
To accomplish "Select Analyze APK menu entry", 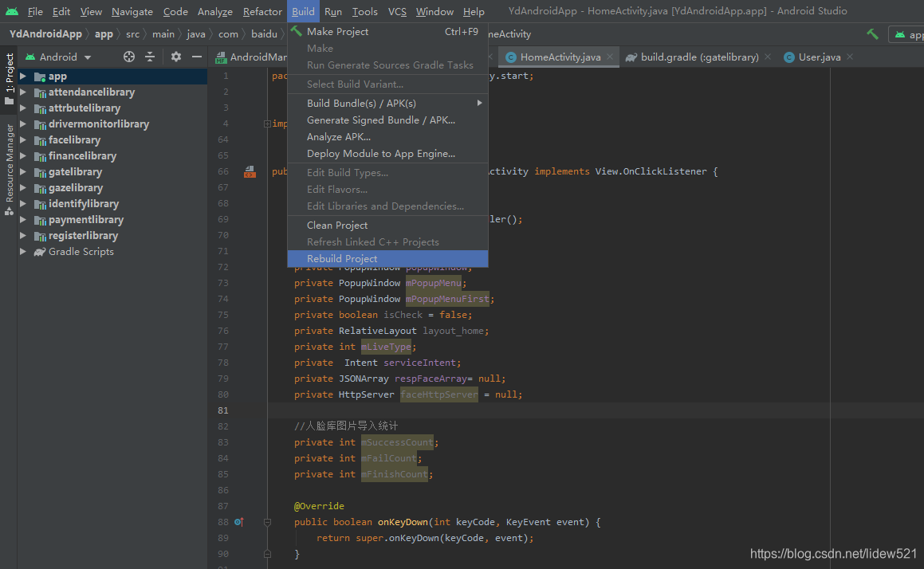I will coord(387,136).
